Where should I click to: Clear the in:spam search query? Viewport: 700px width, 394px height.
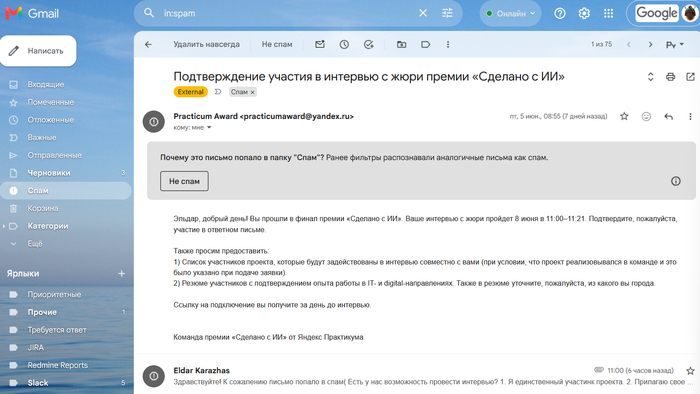[x=423, y=13]
